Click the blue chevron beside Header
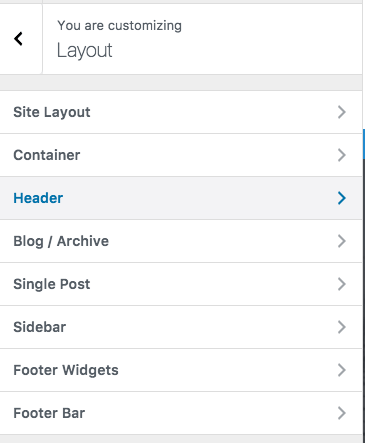365x443 pixels. pos(342,198)
